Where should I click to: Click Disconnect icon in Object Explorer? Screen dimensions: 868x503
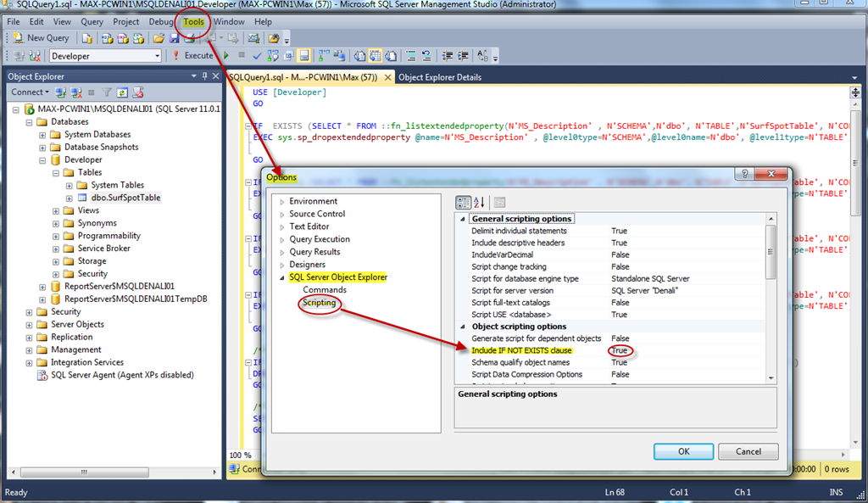click(x=76, y=92)
